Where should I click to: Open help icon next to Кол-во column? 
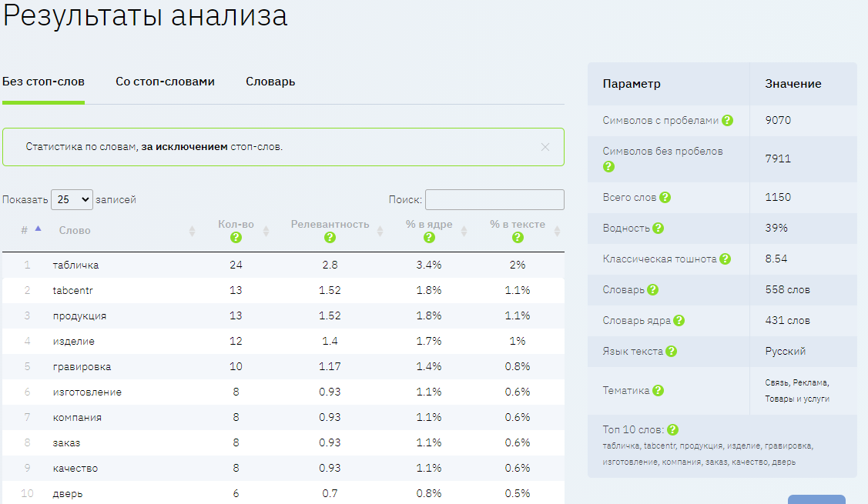(236, 237)
